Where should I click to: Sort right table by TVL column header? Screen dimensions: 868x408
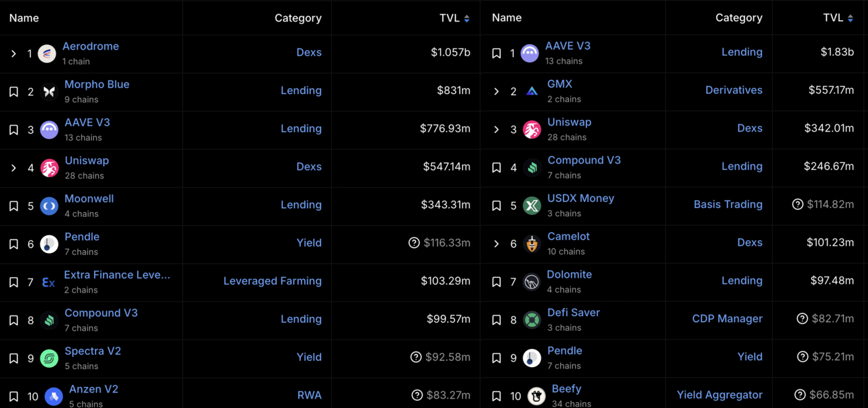(838, 18)
